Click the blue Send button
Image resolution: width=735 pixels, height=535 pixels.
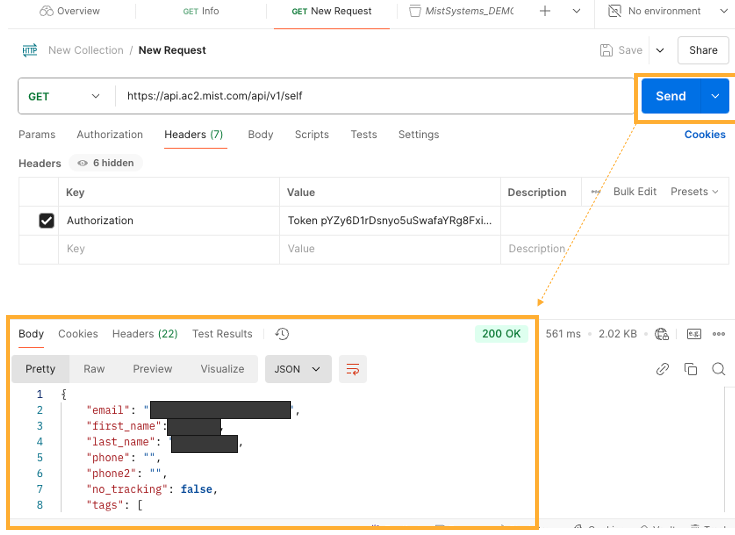670,96
